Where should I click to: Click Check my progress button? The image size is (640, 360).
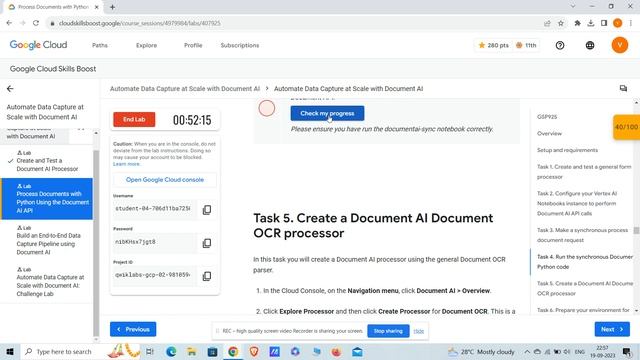point(327,113)
